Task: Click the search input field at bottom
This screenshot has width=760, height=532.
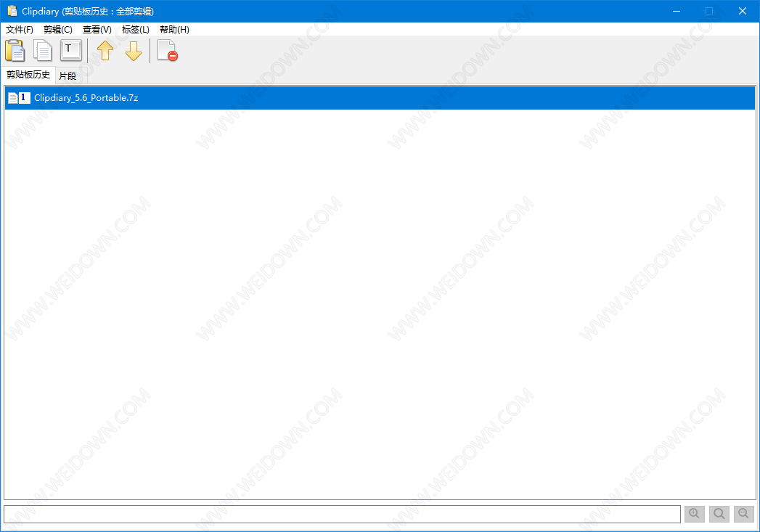Action: [x=342, y=514]
